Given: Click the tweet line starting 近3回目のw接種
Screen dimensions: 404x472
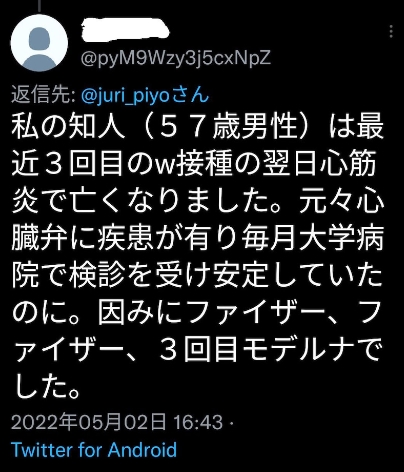Looking at the screenshot, I should tap(194, 164).
